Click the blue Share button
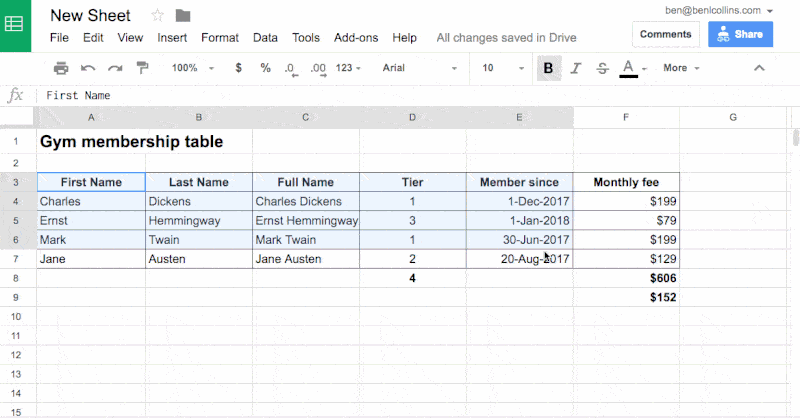This screenshot has width=800, height=418. [x=740, y=34]
